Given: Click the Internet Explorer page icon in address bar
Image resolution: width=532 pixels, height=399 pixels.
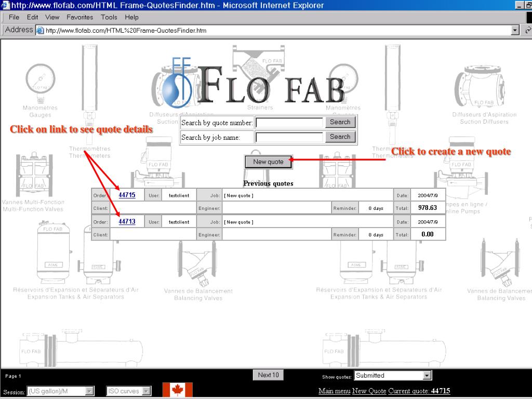Looking at the screenshot, I should (41, 31).
